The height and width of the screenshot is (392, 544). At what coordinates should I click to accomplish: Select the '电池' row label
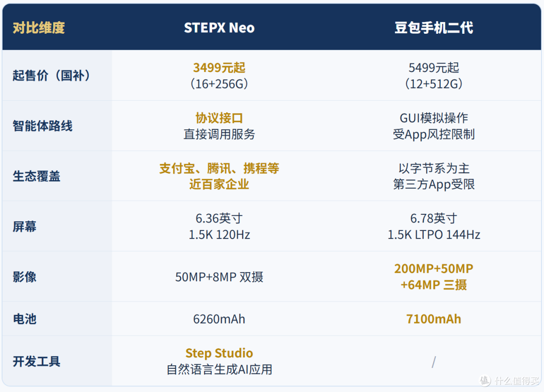(24, 319)
